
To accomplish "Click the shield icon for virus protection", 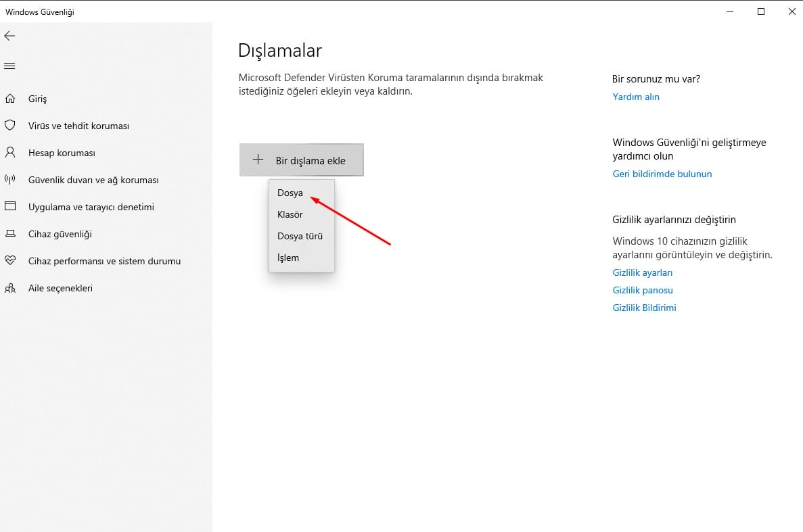I will [x=10, y=126].
